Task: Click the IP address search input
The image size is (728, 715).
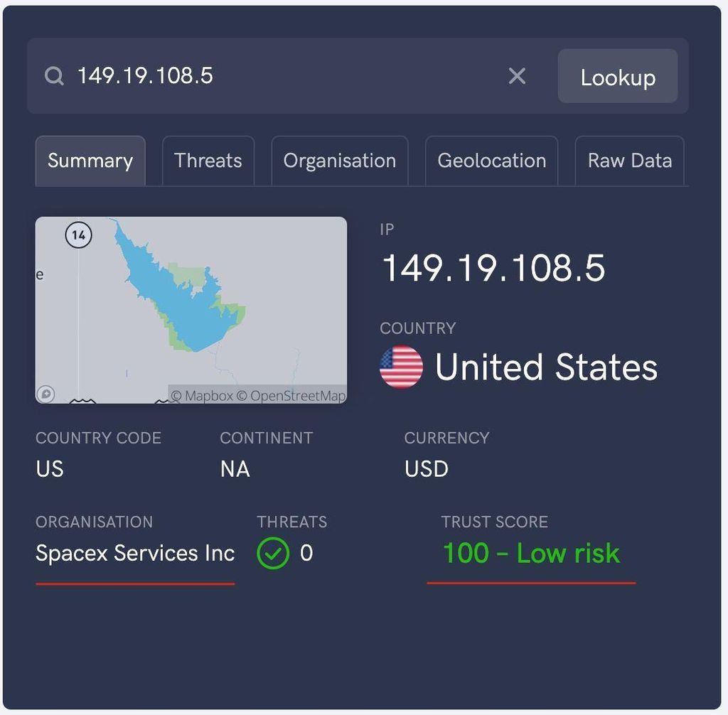Action: 284,76
